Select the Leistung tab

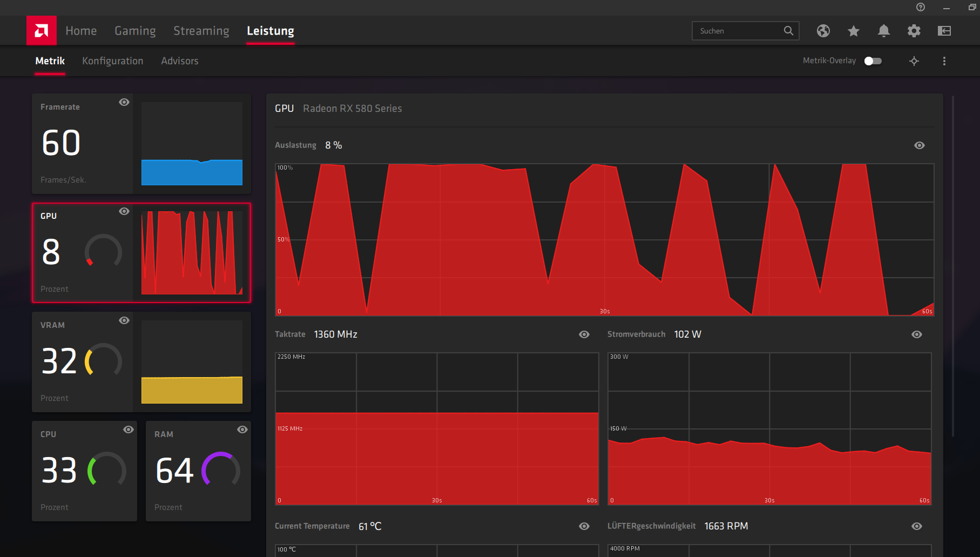point(271,31)
